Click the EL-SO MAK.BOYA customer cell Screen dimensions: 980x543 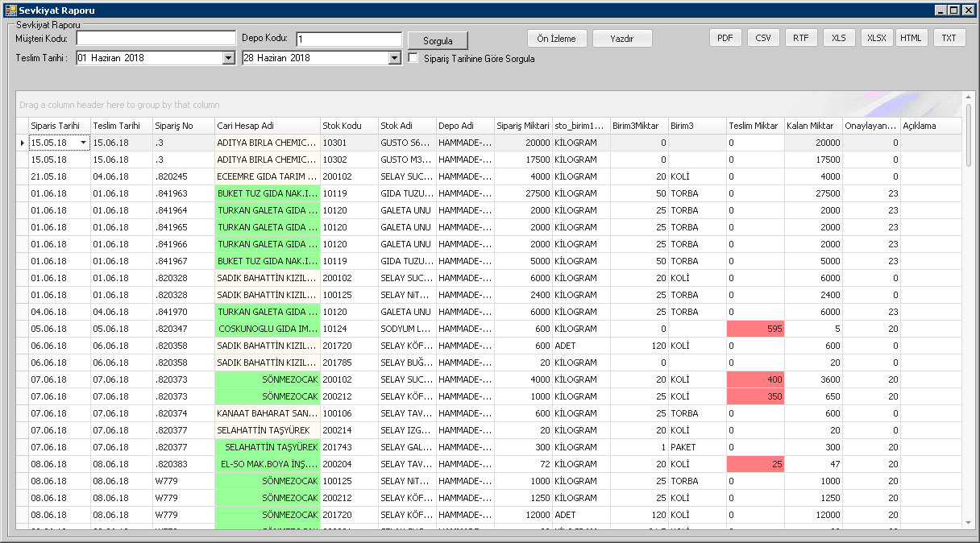(x=267, y=464)
